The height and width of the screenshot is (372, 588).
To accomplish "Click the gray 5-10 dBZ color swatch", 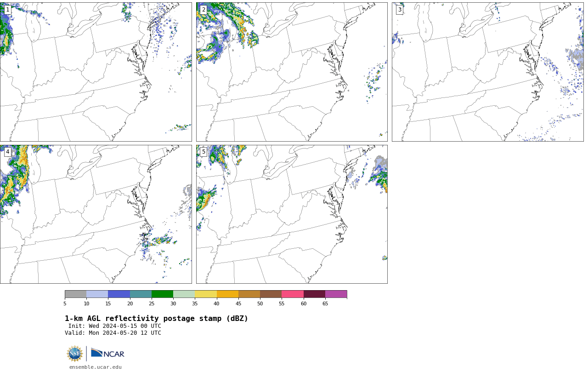I will pyautogui.click(x=75, y=294).
